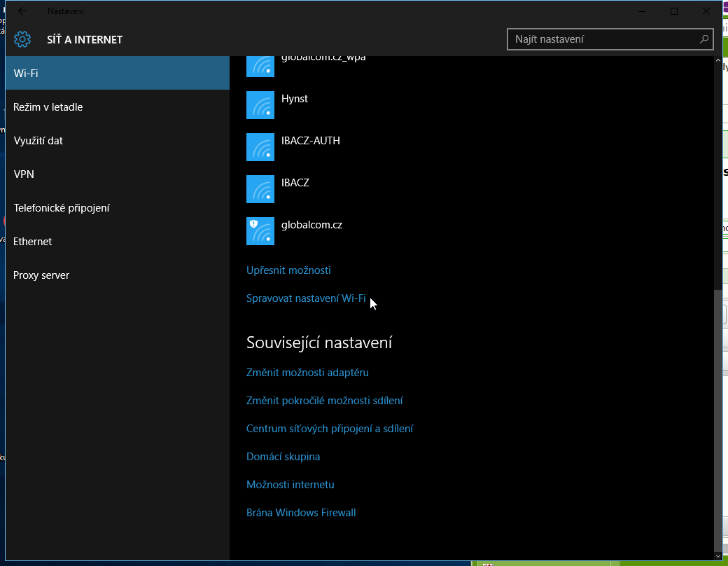
Task: Go back using the back arrow
Action: (22, 11)
